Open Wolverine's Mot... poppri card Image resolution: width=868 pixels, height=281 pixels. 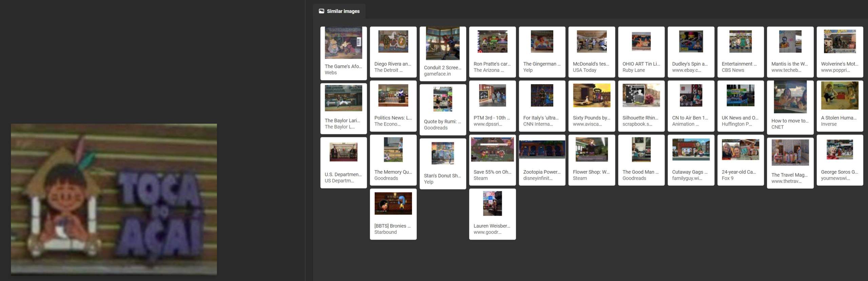840,52
